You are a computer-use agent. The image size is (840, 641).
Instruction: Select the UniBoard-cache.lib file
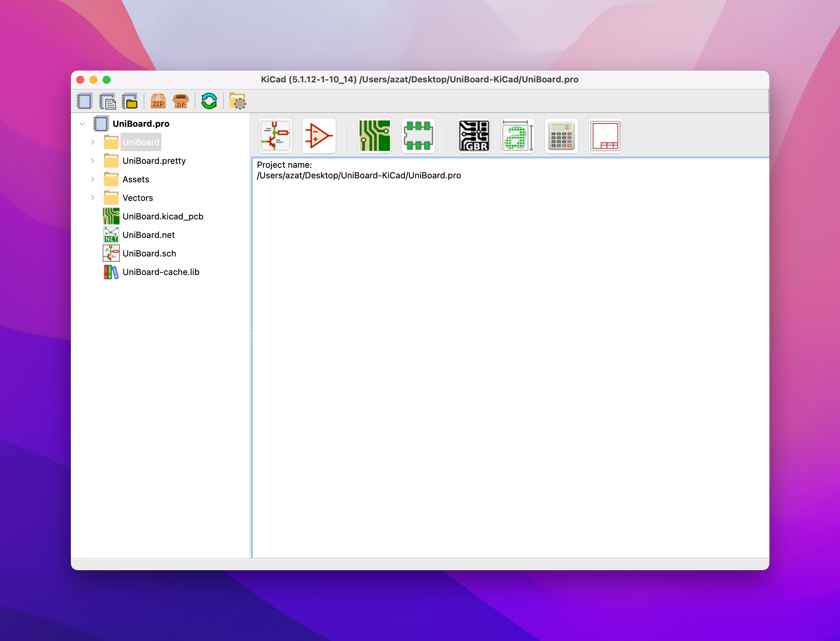tap(161, 272)
